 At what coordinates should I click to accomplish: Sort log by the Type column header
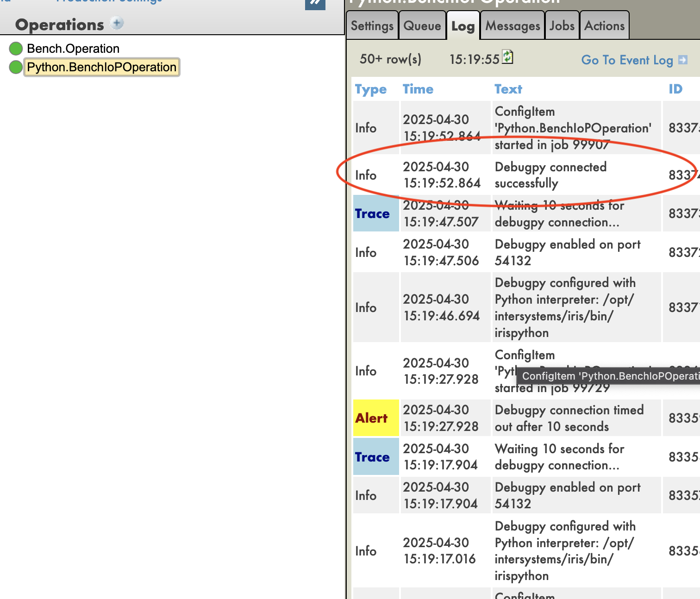371,89
